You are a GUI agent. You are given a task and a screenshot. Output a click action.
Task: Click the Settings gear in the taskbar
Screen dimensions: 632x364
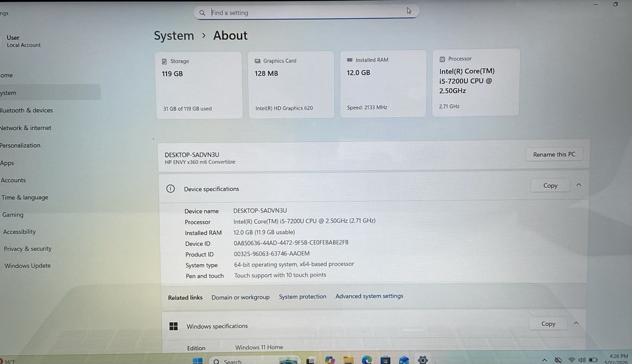click(x=423, y=360)
